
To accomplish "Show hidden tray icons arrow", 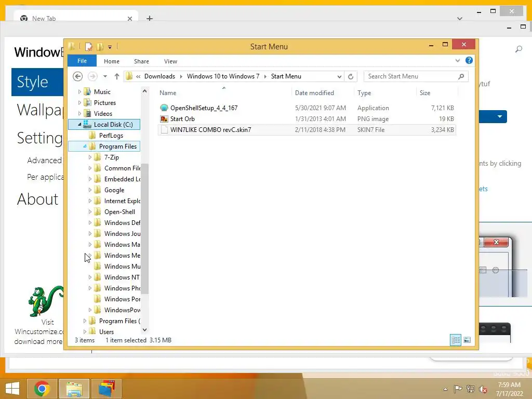I will tap(445, 389).
